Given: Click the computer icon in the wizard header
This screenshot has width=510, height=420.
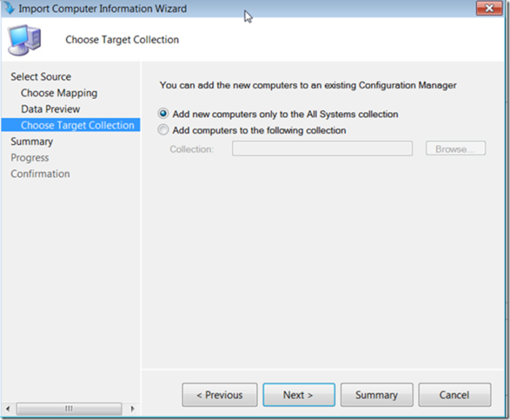Looking at the screenshot, I should [x=25, y=40].
